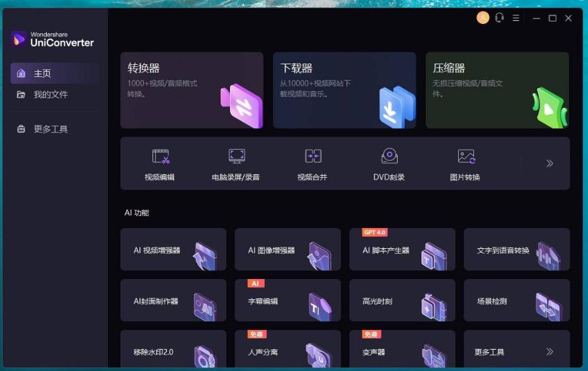This screenshot has height=371, width=588.
Task: Click the user account avatar
Action: click(483, 18)
